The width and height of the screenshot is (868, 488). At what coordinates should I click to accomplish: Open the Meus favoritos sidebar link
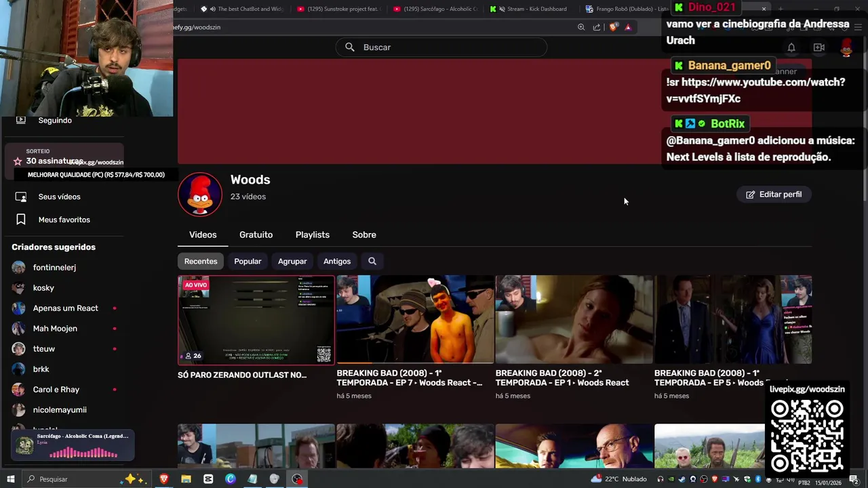point(64,220)
